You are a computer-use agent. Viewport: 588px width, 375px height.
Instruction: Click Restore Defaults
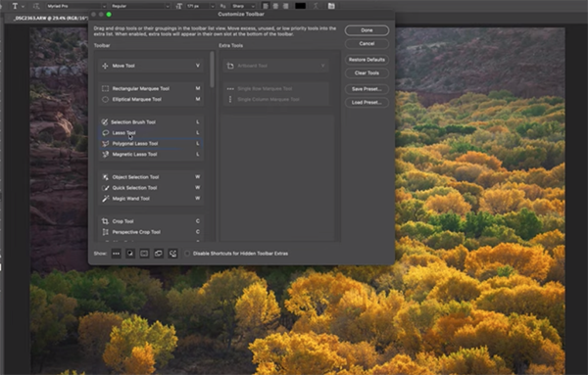[x=367, y=60]
